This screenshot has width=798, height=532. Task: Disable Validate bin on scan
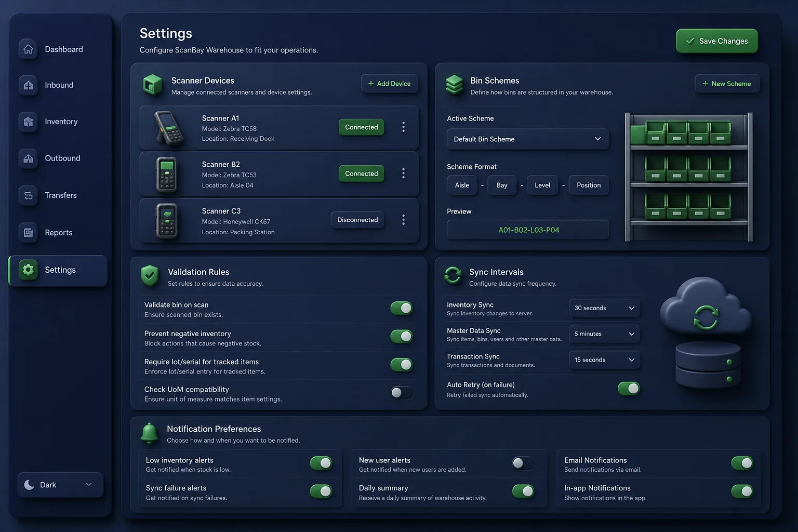402,308
